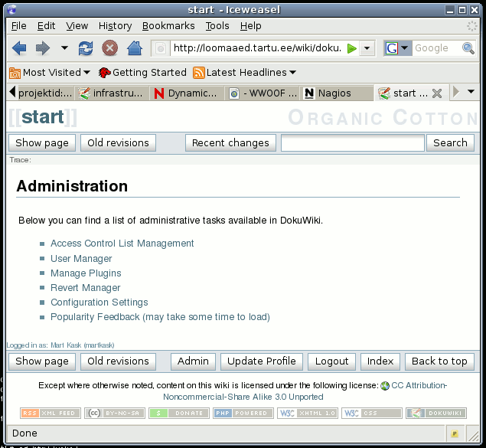Switch to the Dynamic... tab
Image resolution: width=486 pixels, height=448 pixels.
point(187,93)
